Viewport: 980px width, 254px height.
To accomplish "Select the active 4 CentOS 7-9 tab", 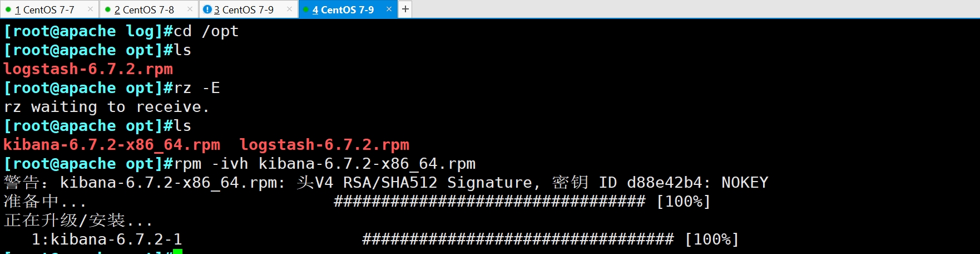I will (348, 9).
